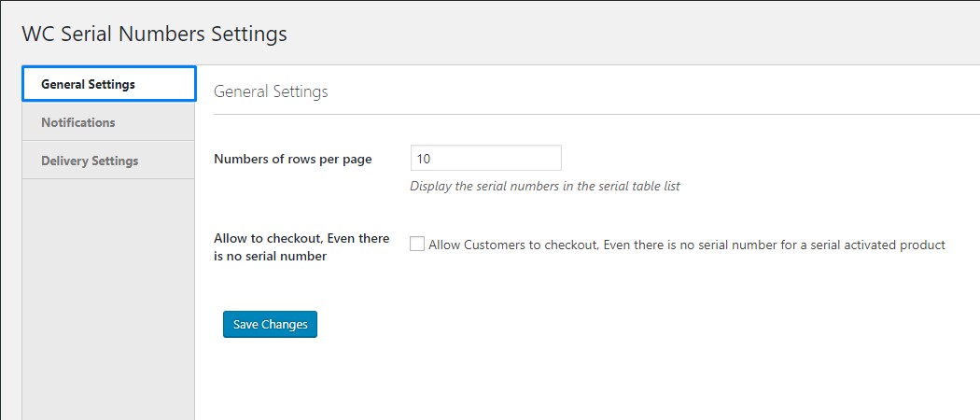
Task: Click the 'WC Serial Numbers Settings' page title
Action: click(x=154, y=34)
